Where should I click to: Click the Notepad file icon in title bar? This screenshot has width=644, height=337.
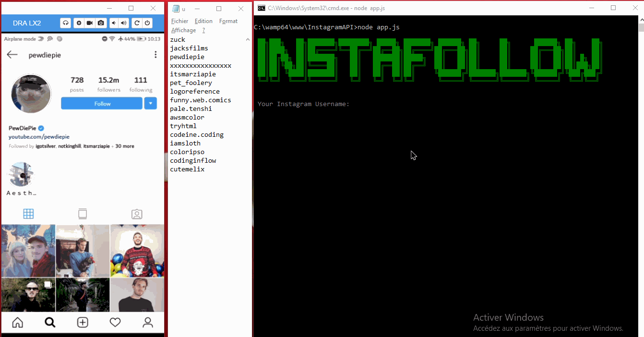[176, 9]
